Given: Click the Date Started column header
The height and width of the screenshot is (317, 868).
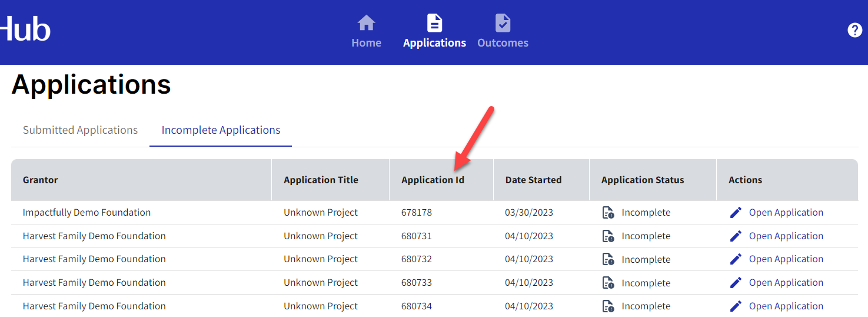Looking at the screenshot, I should coord(533,180).
